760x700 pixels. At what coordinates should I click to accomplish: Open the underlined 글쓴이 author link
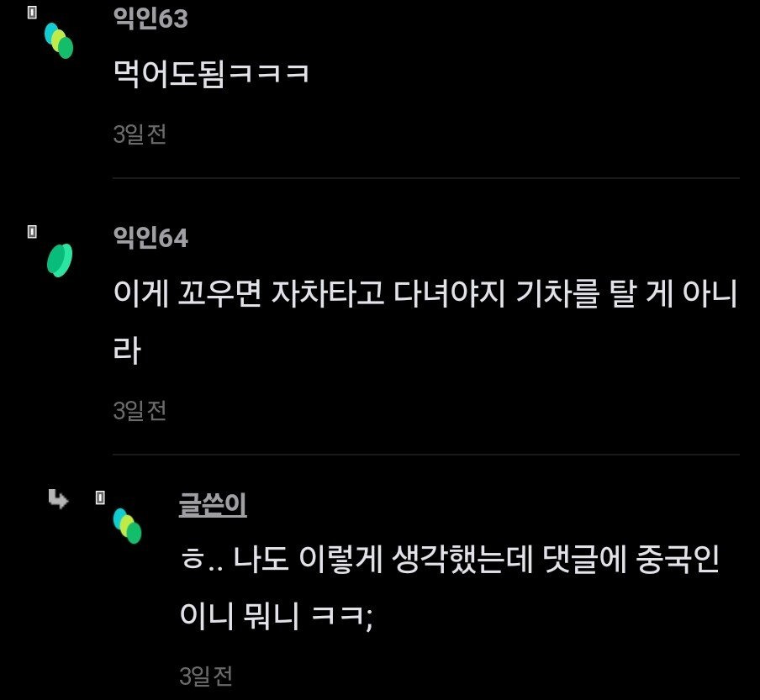point(213,505)
